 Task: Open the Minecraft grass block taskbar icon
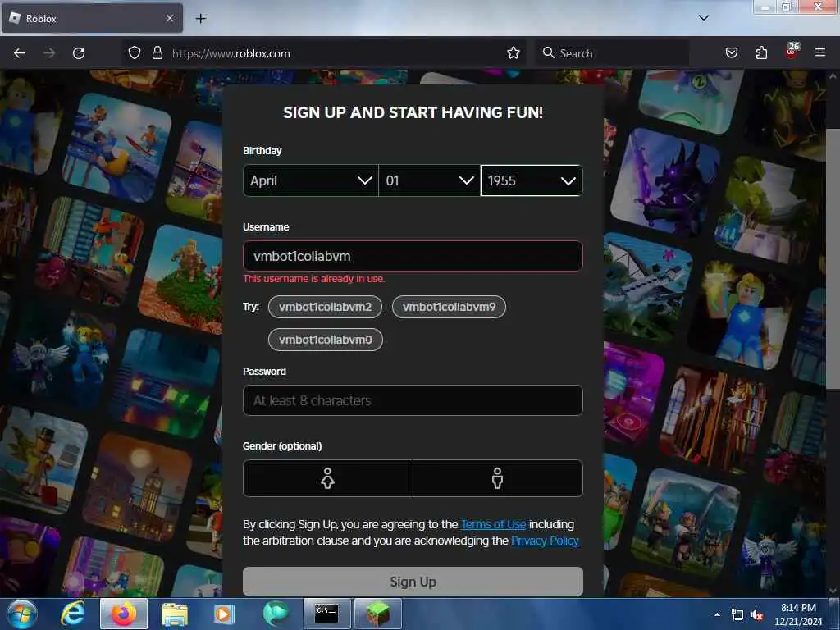(377, 614)
